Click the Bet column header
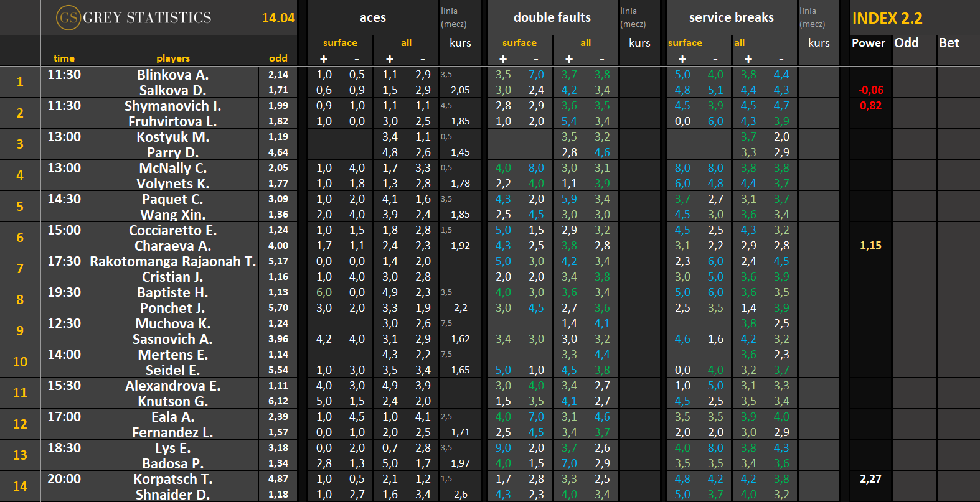This screenshot has width=980, height=502. coord(949,43)
